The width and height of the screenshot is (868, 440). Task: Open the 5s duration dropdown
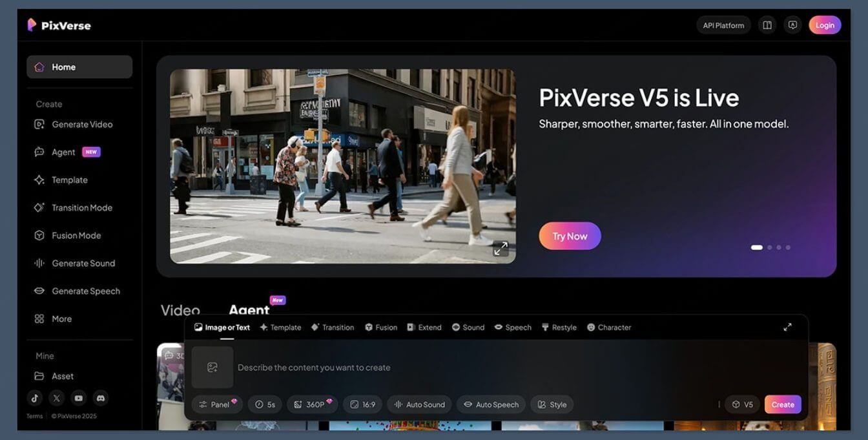point(265,404)
